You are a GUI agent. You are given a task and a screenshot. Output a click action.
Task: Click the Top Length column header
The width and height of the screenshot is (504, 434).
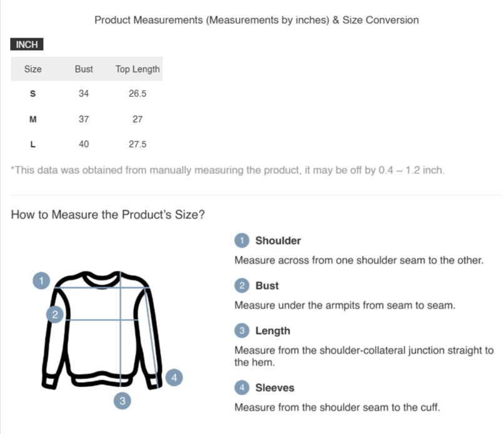click(x=138, y=69)
